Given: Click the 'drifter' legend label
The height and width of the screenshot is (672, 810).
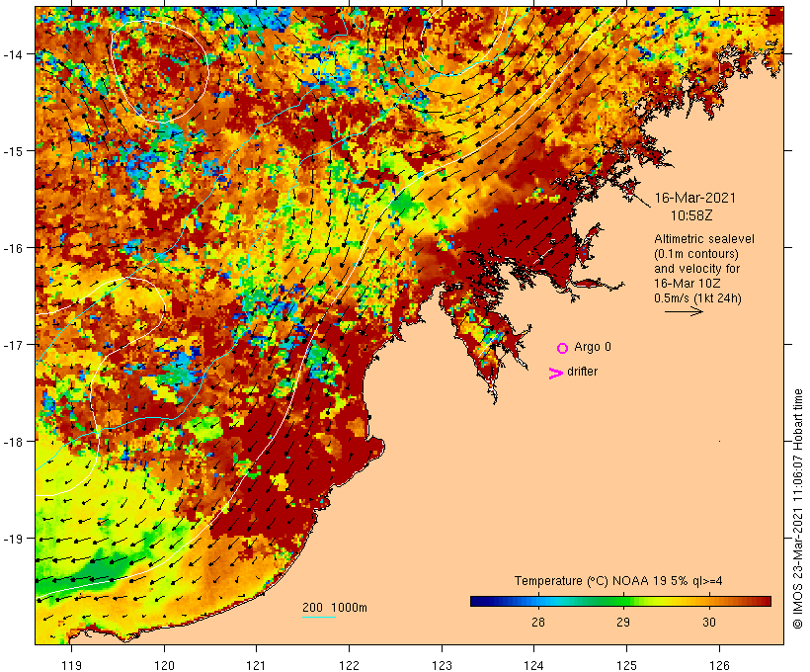Looking at the screenshot, I should 582,372.
